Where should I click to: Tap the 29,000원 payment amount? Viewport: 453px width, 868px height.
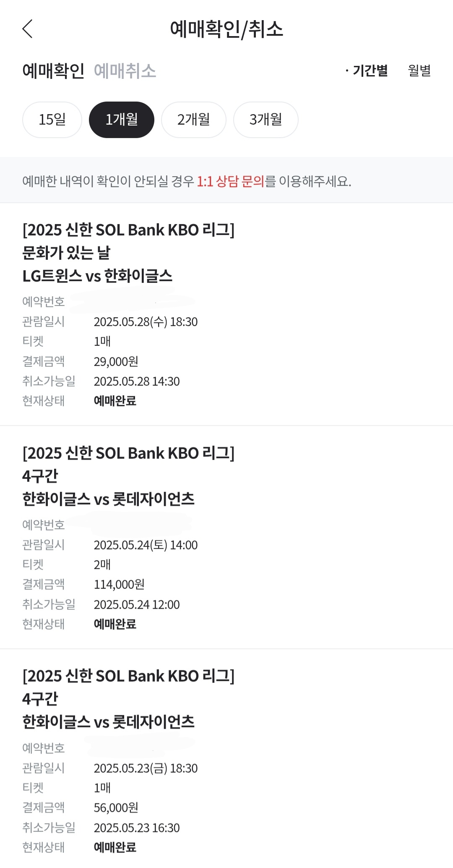coord(116,361)
